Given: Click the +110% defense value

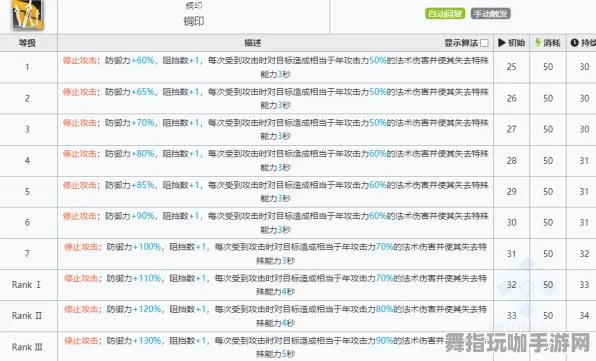Looking at the screenshot, I should click(147, 278).
